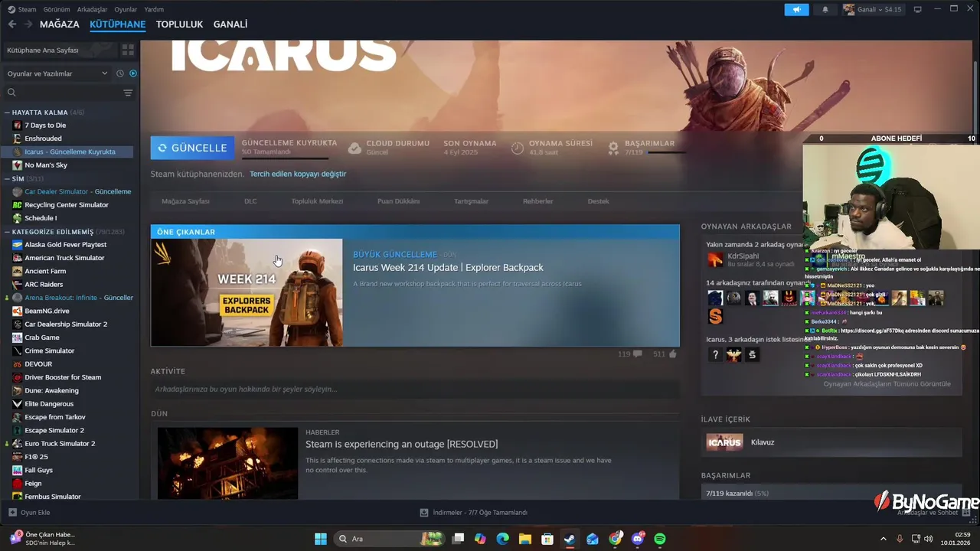Open the library grid view icon
The image size is (980, 551).
click(x=128, y=50)
